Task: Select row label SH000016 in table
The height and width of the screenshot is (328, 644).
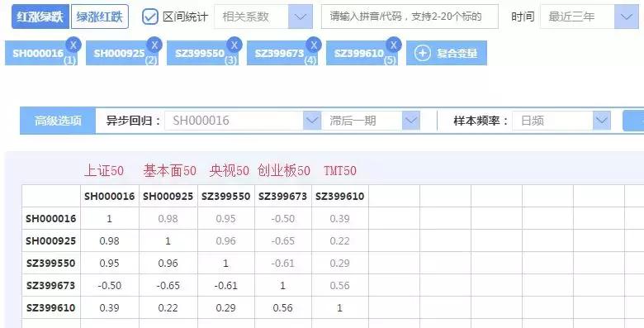Action: [x=51, y=219]
